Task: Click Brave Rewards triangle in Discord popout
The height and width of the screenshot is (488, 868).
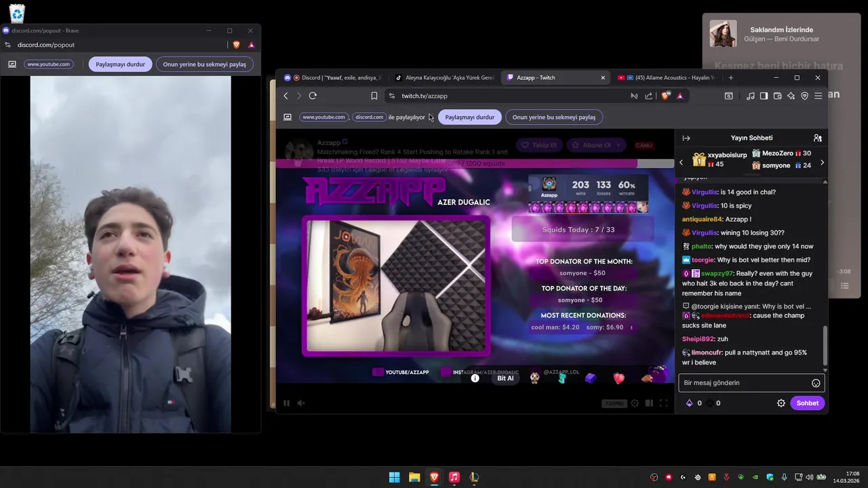Action: tap(251, 45)
